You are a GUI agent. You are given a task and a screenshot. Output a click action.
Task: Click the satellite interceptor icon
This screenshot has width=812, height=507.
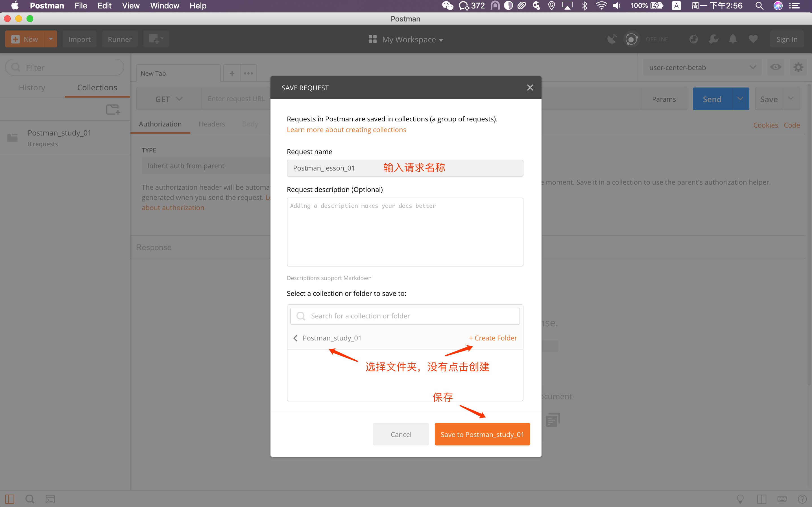point(612,39)
